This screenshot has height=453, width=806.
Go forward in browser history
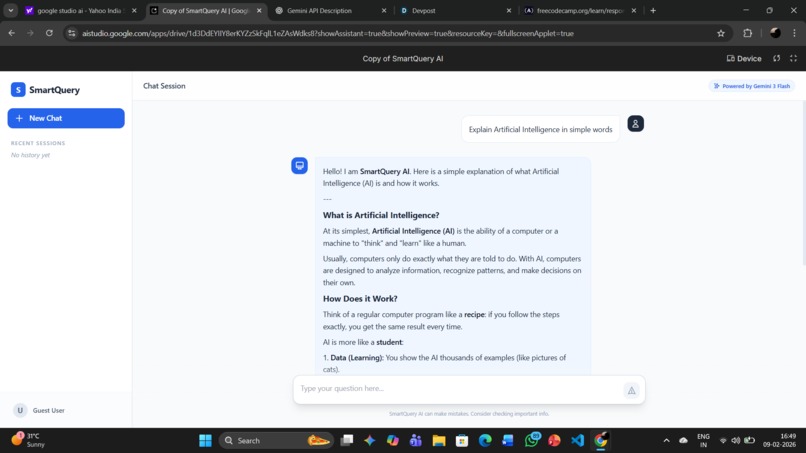coord(30,33)
